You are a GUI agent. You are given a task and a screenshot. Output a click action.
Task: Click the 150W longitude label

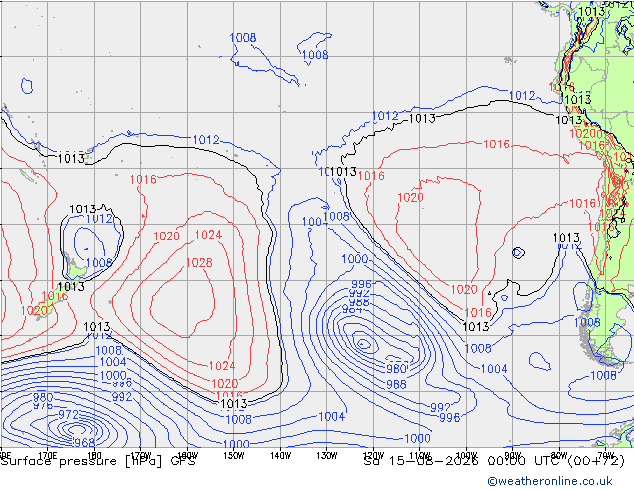[234, 456]
